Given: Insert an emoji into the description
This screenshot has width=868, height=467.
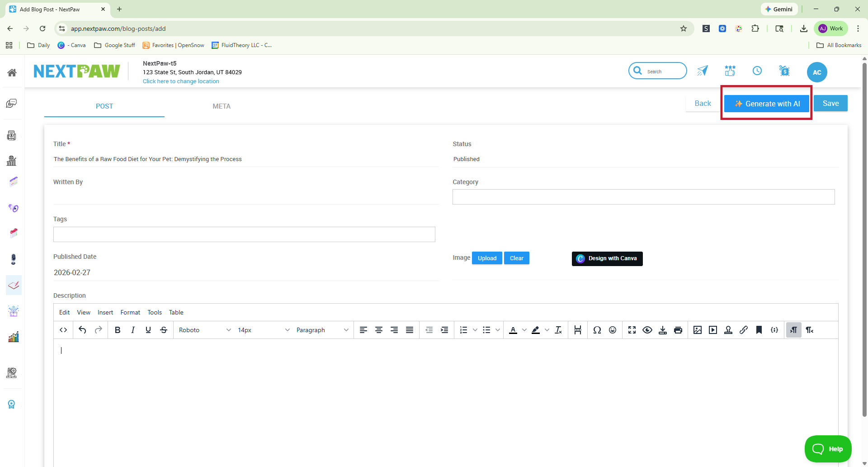Looking at the screenshot, I should [x=613, y=330].
